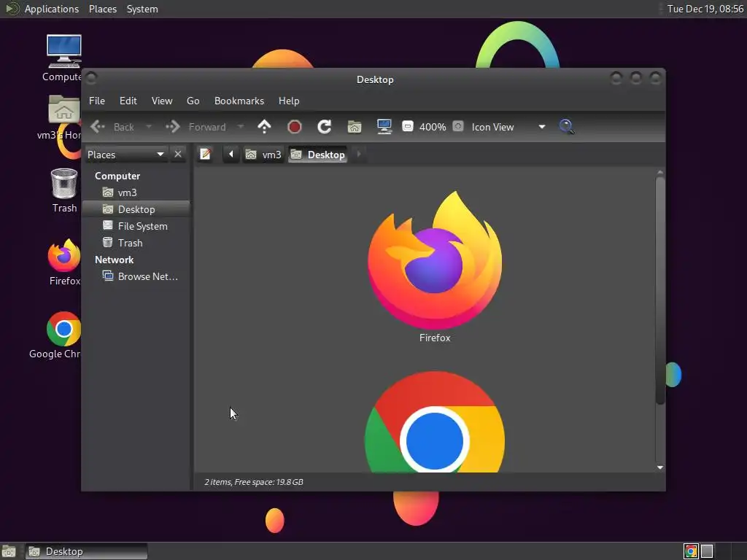Open the Places panel menu

[103, 9]
